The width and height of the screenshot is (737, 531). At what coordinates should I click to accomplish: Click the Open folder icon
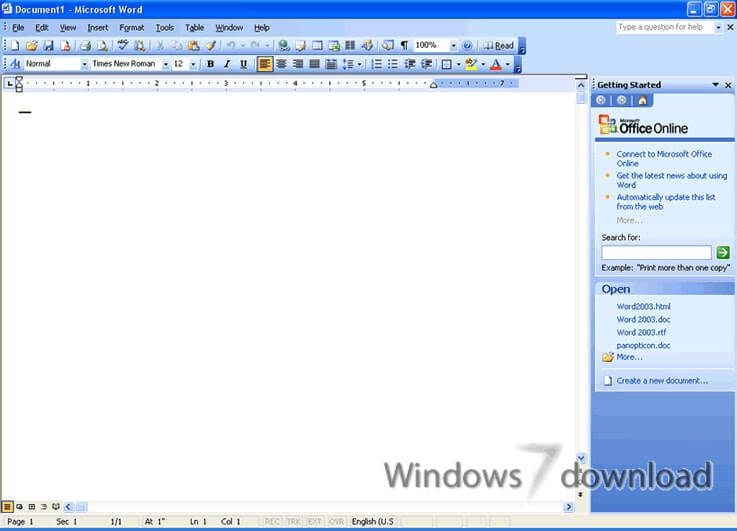(x=31, y=46)
